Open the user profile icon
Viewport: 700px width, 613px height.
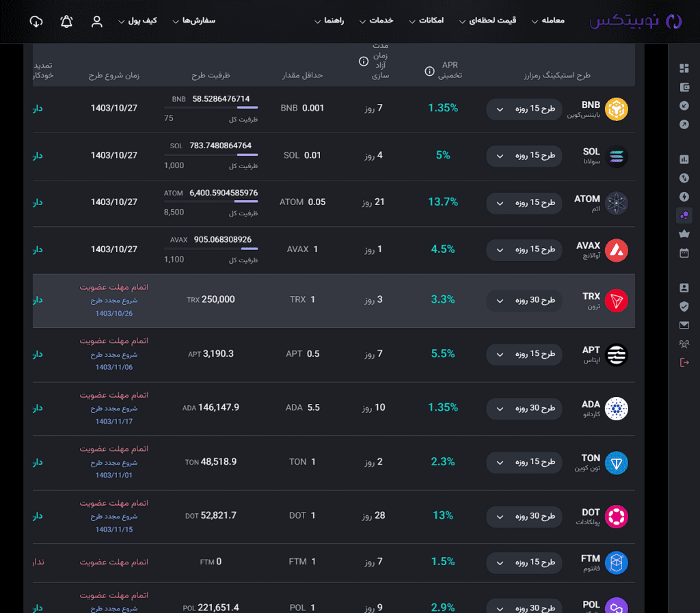coord(96,21)
